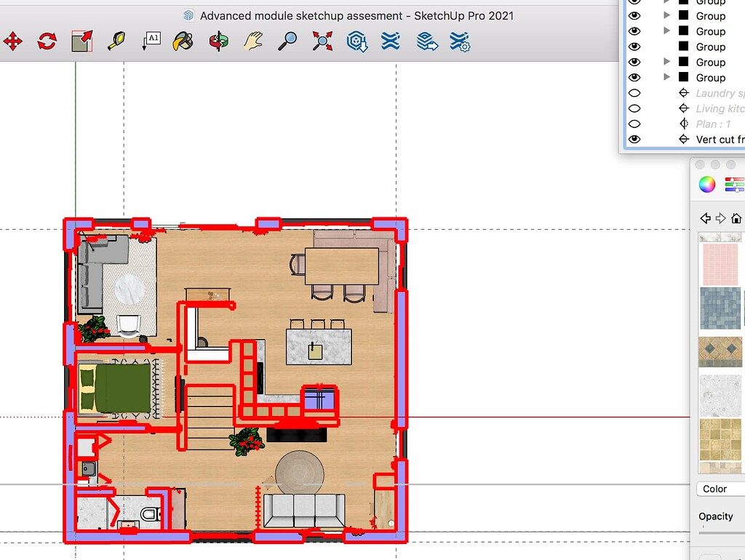Open the Color dropdown in Materials panel
Viewport: 745px width, 560px height.
coord(720,489)
